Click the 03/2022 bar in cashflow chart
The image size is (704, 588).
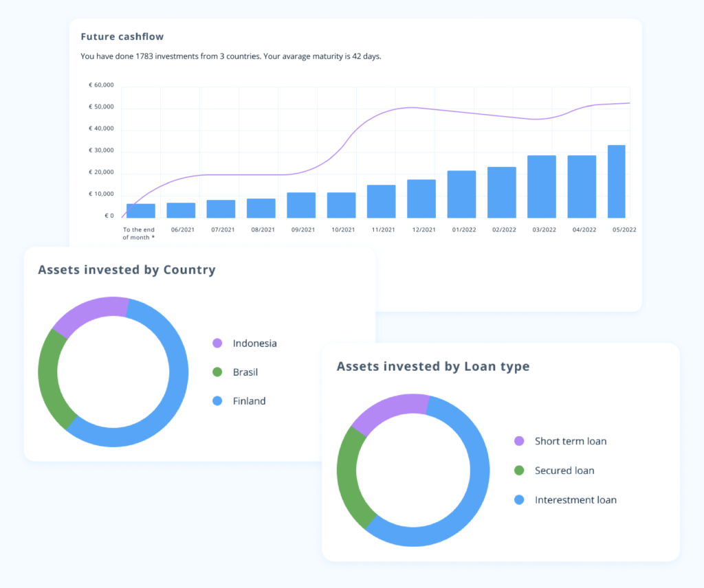[x=542, y=187]
